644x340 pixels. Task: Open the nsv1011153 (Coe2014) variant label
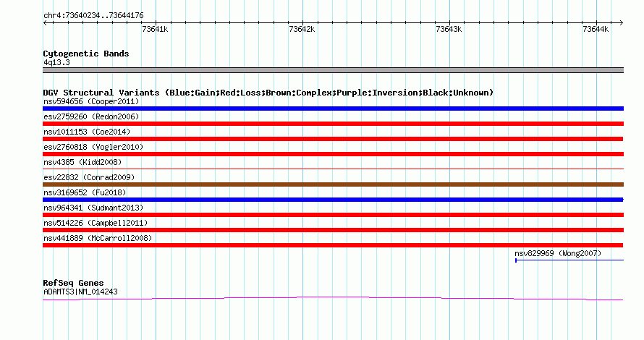(x=87, y=132)
